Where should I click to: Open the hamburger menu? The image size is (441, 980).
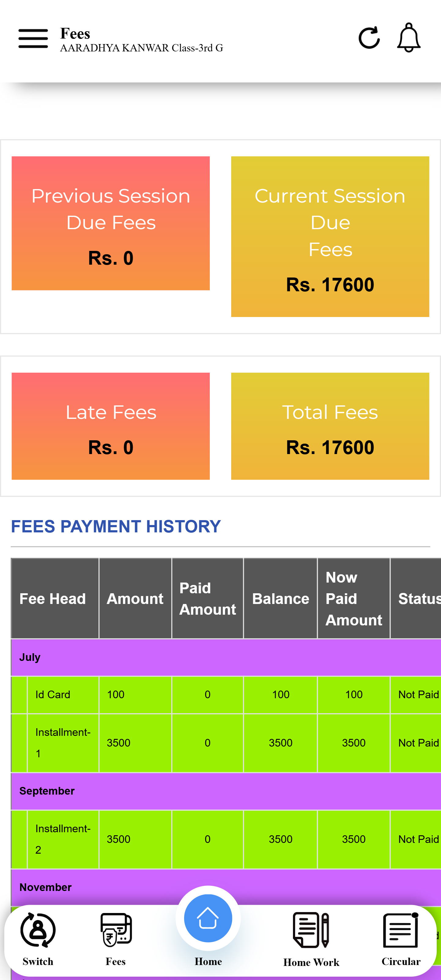[x=33, y=39]
